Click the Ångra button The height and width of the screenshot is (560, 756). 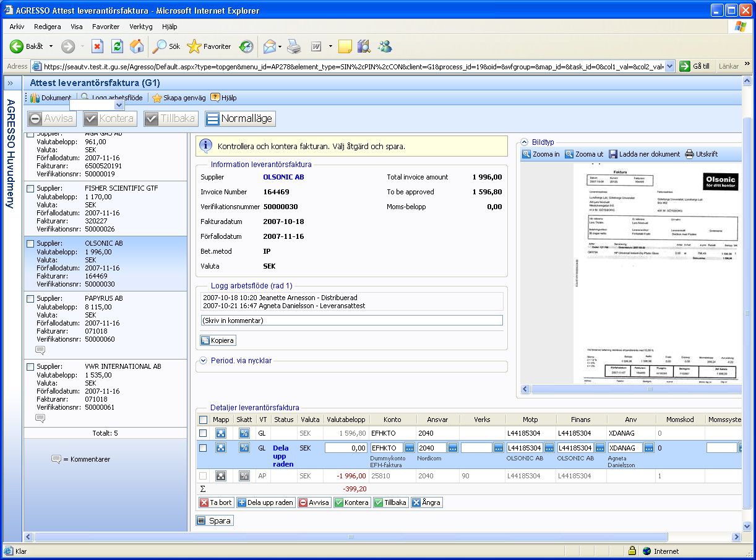pos(427,502)
